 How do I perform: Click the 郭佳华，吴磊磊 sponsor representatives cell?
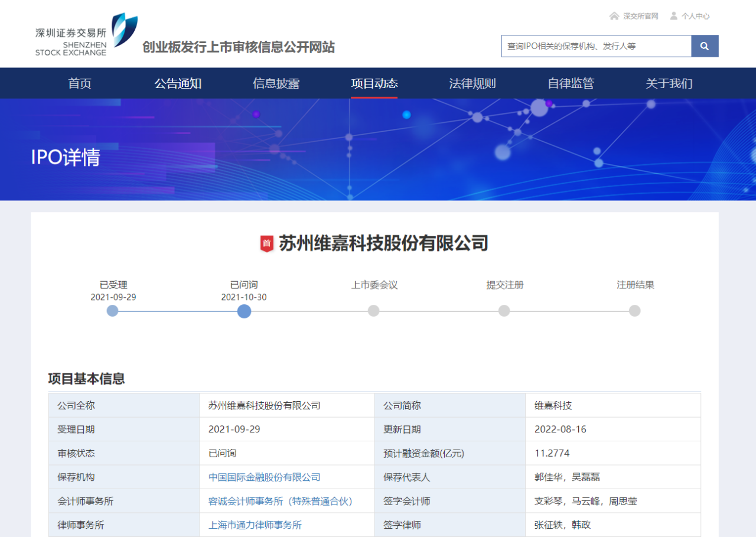click(x=613, y=477)
